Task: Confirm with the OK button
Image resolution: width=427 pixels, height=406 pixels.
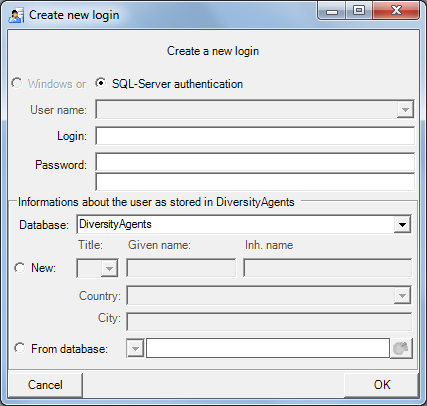Action: [x=382, y=385]
